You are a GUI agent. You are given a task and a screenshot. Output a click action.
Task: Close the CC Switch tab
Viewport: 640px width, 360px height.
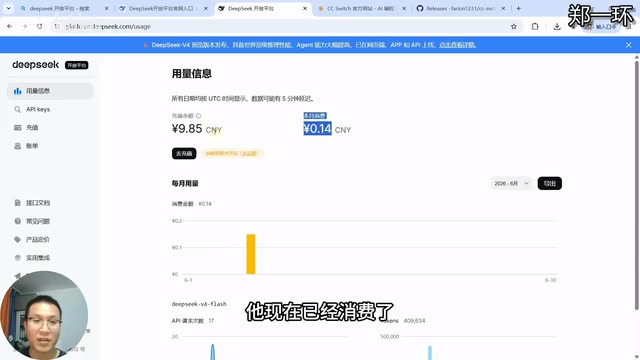coord(404,8)
